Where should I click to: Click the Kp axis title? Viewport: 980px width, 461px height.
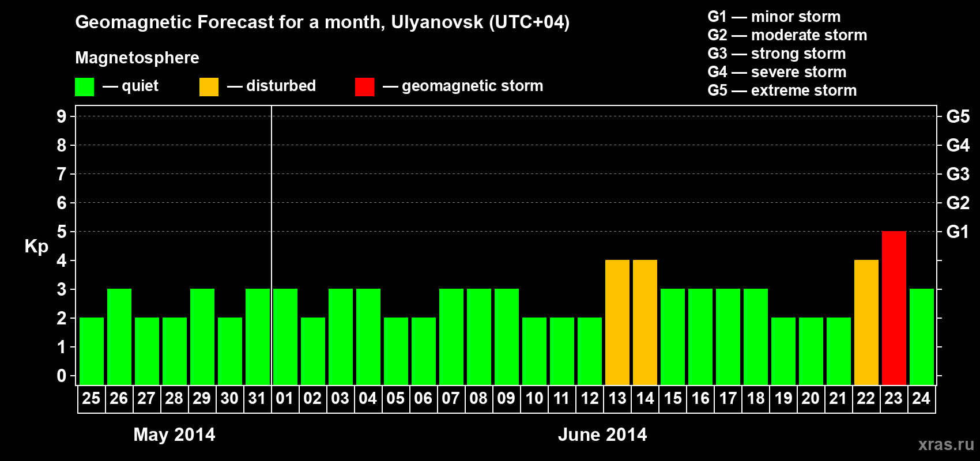tap(36, 247)
